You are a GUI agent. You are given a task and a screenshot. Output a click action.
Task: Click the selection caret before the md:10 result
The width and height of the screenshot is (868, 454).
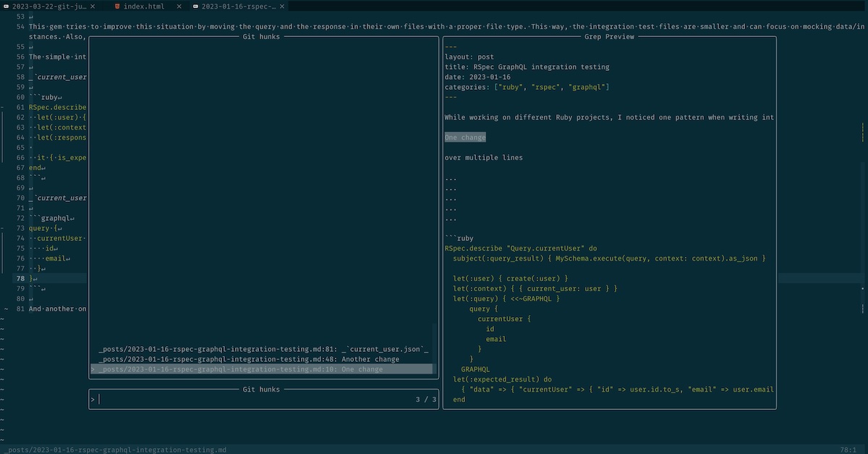coord(93,369)
